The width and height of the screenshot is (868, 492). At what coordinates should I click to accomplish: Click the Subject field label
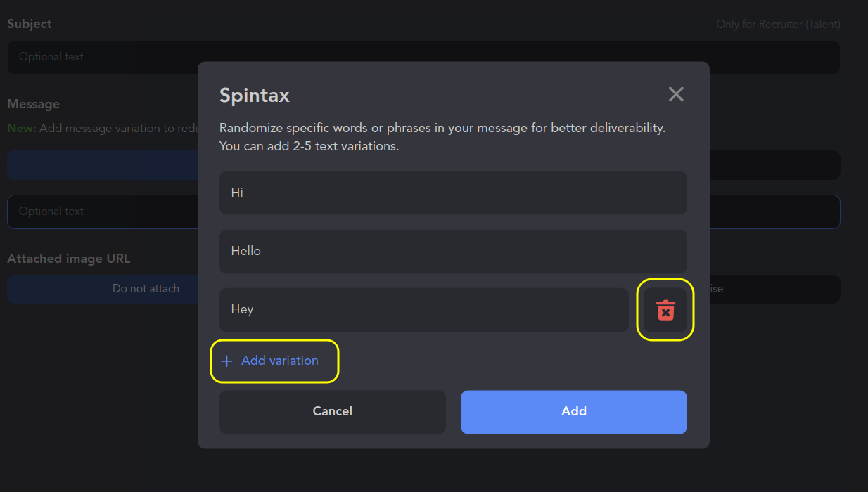click(x=30, y=24)
